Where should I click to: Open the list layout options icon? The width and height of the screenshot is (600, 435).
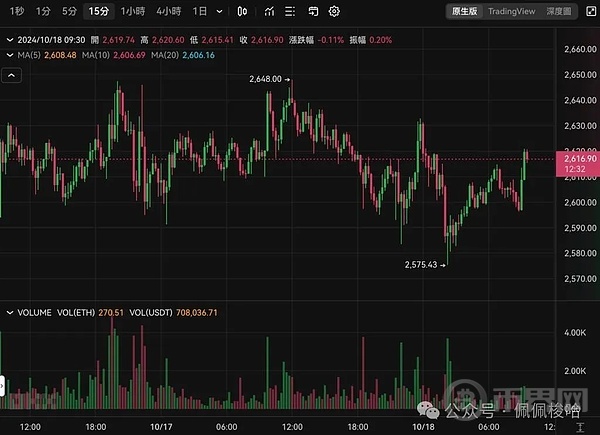click(290, 11)
